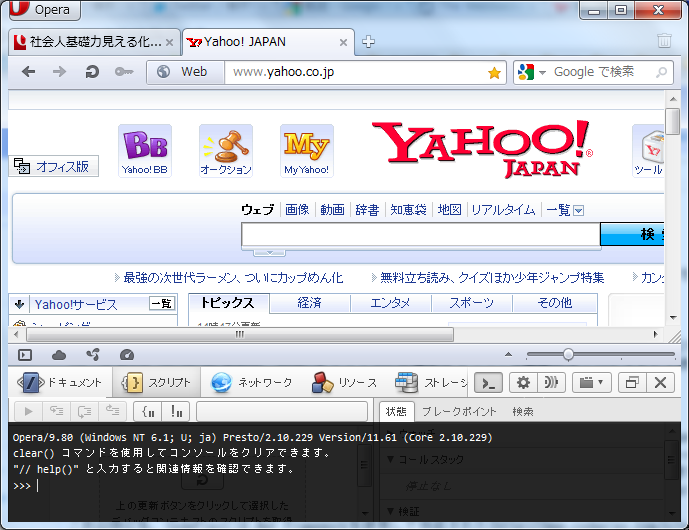Open the ツール cube icon
This screenshot has width=689, height=530.
(x=649, y=151)
